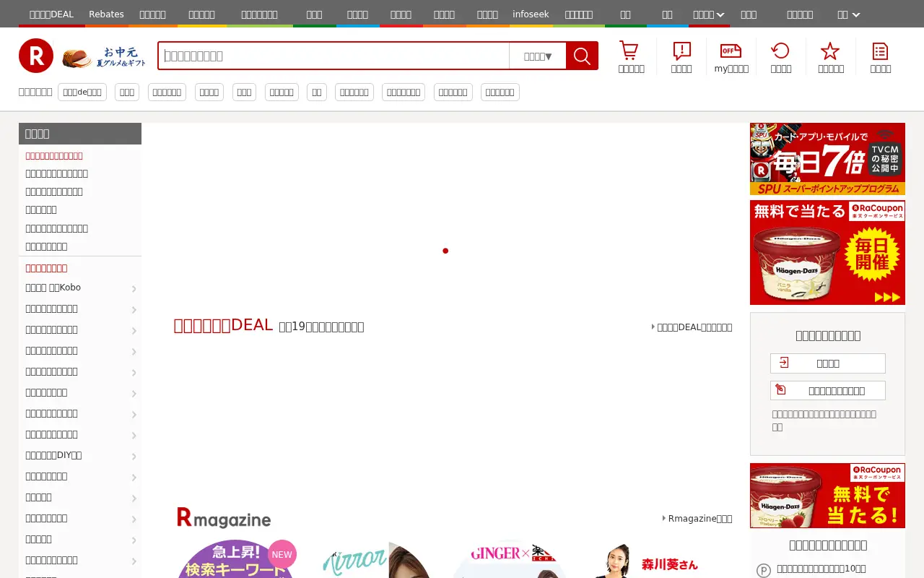Image resolution: width=924 pixels, height=578 pixels.
Task: Open the shopping cart icon
Action: point(629,51)
